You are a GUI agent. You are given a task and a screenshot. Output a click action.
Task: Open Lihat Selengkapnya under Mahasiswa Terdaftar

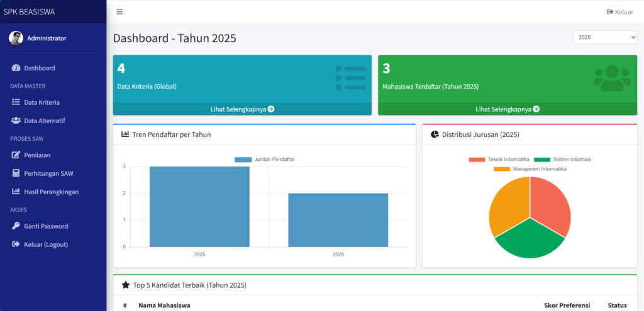click(x=508, y=109)
